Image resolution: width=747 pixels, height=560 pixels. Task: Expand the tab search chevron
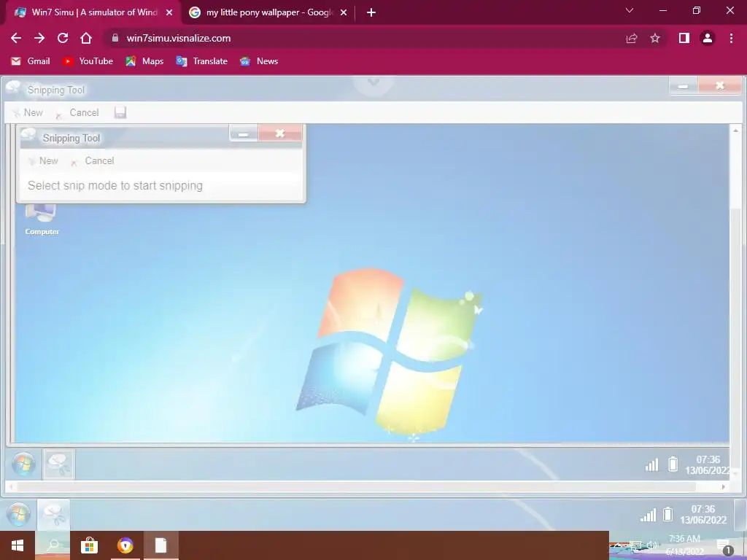tap(630, 10)
